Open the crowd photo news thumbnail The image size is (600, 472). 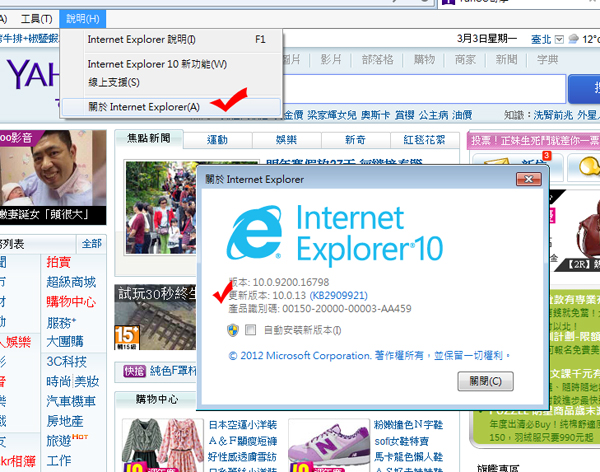coord(161,207)
